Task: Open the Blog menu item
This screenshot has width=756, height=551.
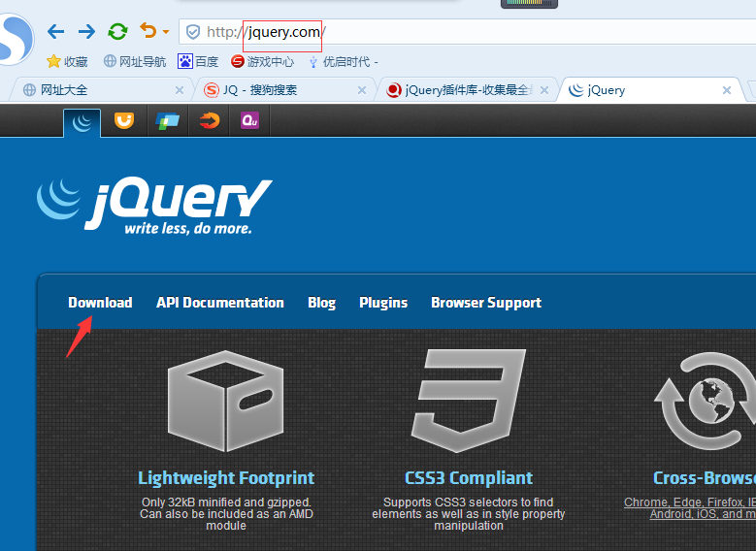Action: tap(321, 303)
